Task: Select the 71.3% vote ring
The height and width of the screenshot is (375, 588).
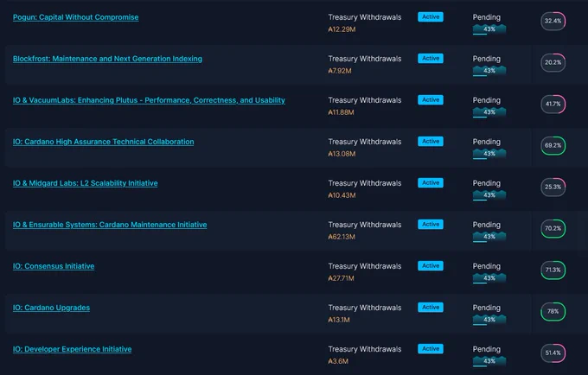Action: [553, 270]
